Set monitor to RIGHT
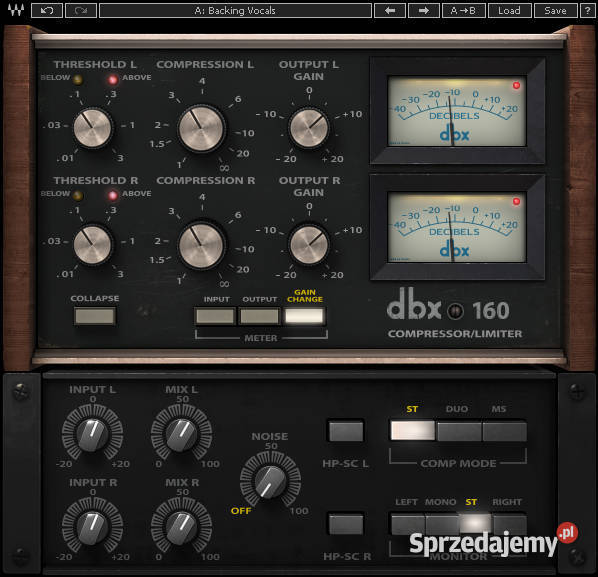This screenshot has width=598, height=577. (510, 524)
